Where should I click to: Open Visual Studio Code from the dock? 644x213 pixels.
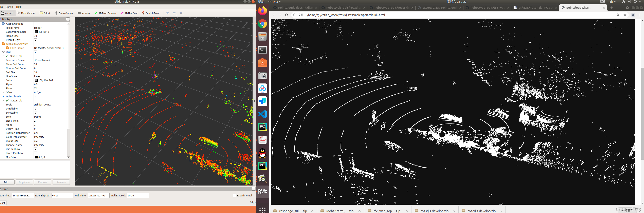coord(262,114)
